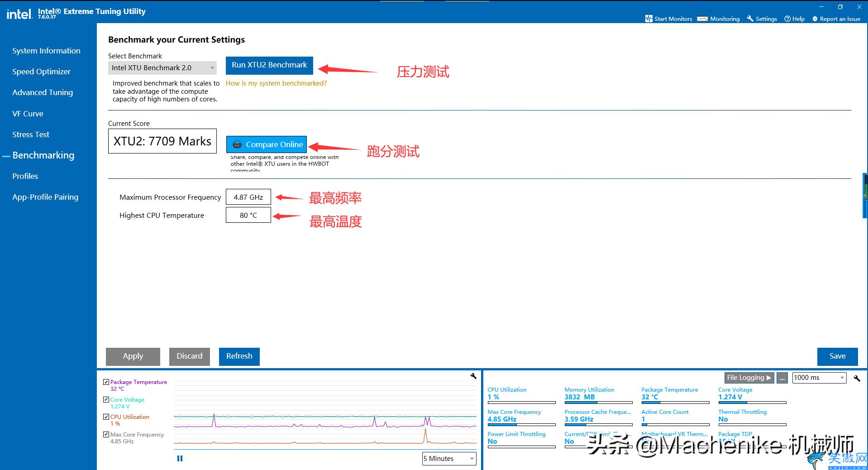Toggle Max Core Frequency graph checkbox
This screenshot has height=470, width=868.
(x=106, y=434)
